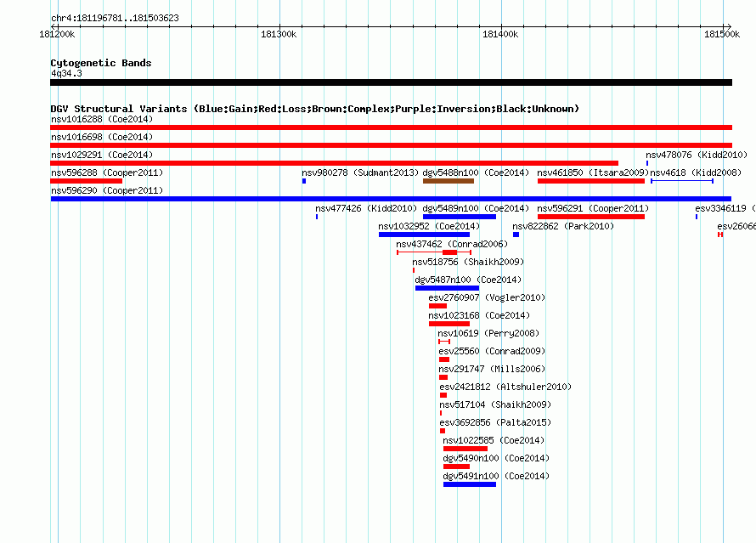Image resolution: width=756 pixels, height=543 pixels.
Task: Open the nsv980278 (Sudmant2013) variant label
Action: (x=360, y=173)
